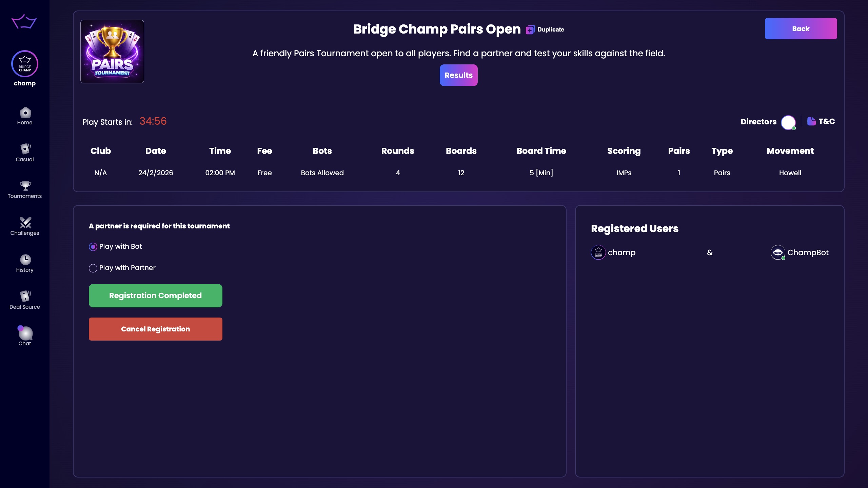
Task: Click the Directors avatar circle
Action: click(x=788, y=122)
